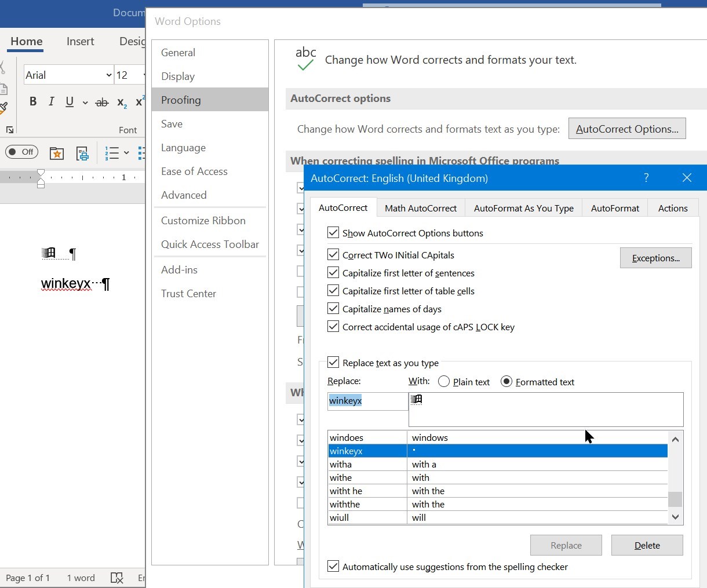
Task: Close the AutoCorrect dialog with X
Action: (x=687, y=178)
